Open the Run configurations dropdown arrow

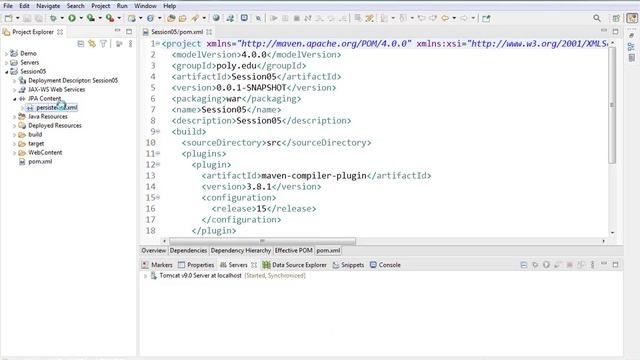point(80,18)
